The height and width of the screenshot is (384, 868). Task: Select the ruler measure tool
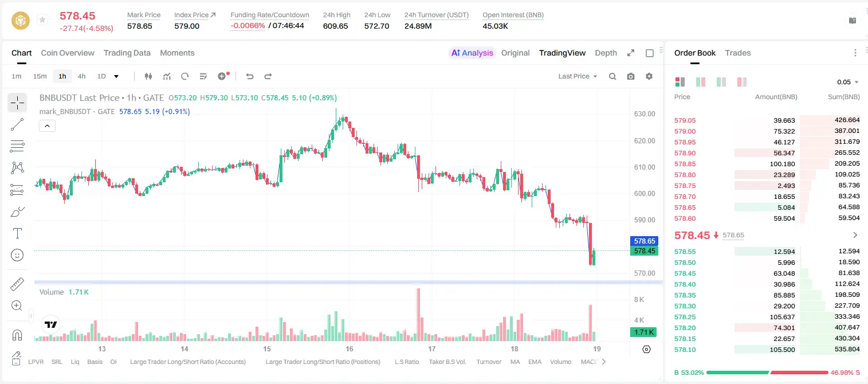17,284
